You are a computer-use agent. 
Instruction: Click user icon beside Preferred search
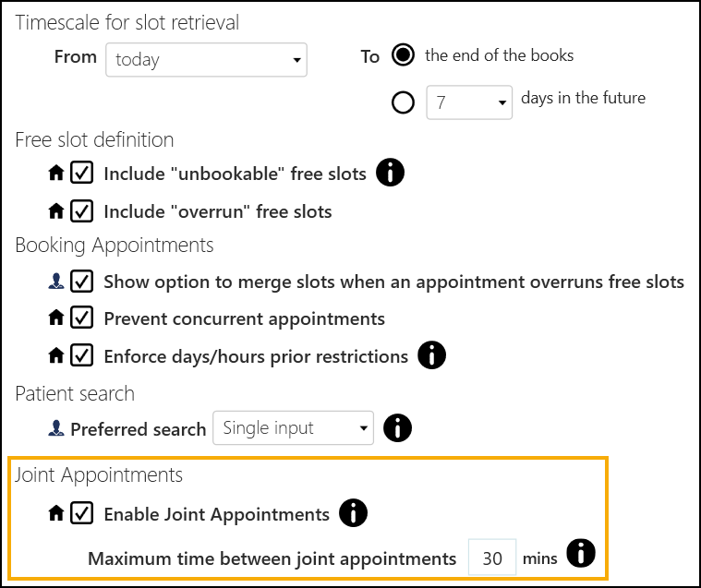pyautogui.click(x=56, y=429)
